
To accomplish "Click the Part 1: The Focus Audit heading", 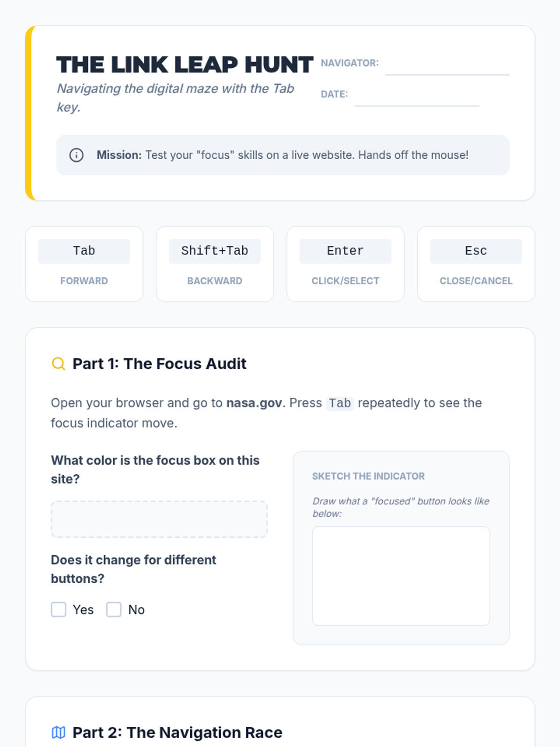I will [159, 364].
